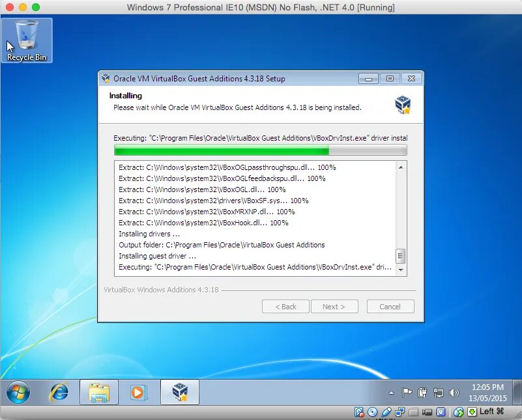Select log line 'Installing guest driver ...'
The width and height of the screenshot is (522, 420).
pos(158,256)
